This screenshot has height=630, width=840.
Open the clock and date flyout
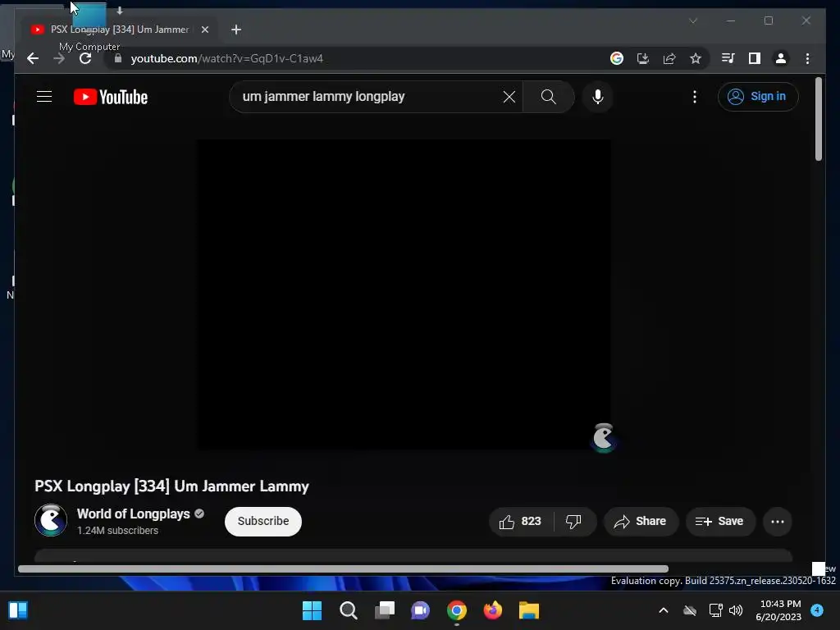pos(778,610)
